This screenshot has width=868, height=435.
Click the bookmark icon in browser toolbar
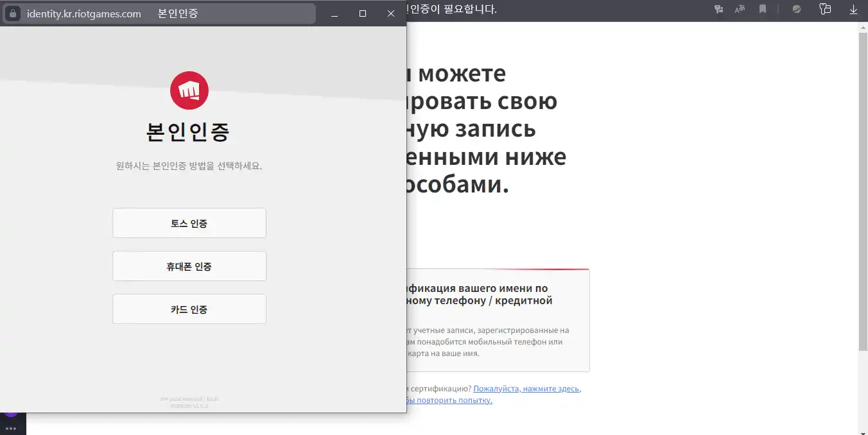[x=763, y=9]
